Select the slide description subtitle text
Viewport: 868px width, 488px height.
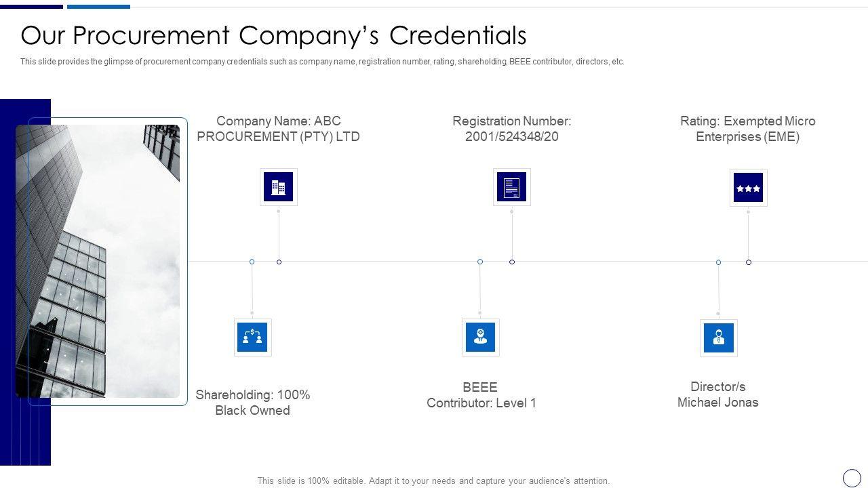[x=322, y=62]
